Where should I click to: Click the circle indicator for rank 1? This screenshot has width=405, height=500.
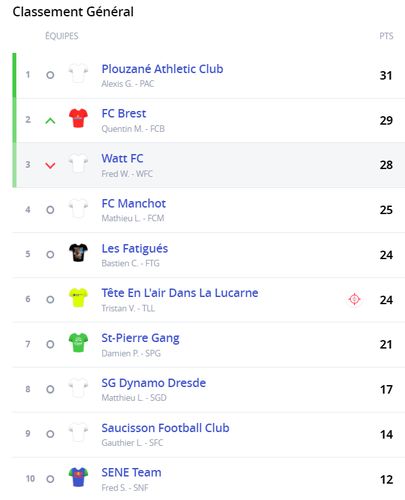[50, 75]
